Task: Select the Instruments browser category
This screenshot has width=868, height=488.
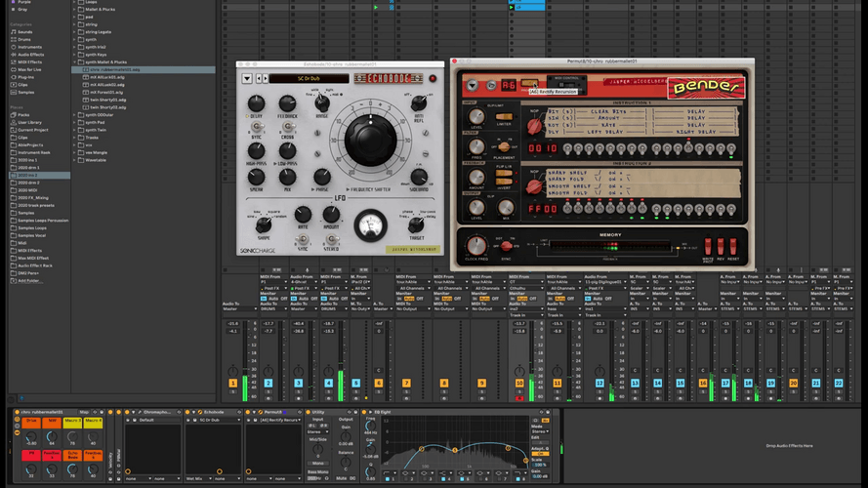Action: click(28, 47)
